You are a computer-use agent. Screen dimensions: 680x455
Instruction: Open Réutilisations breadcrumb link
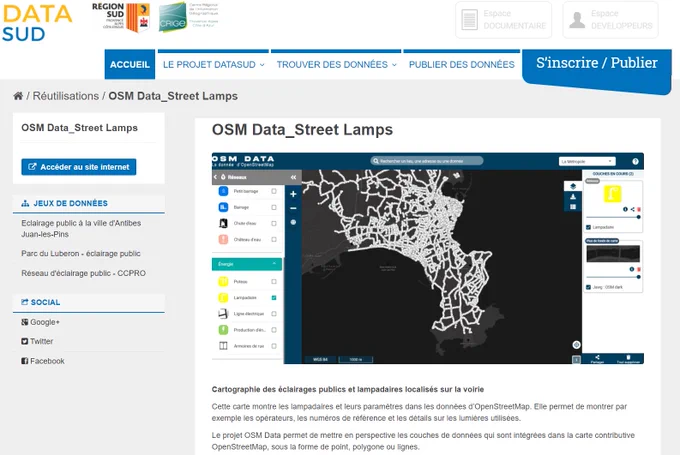pyautogui.click(x=66, y=96)
